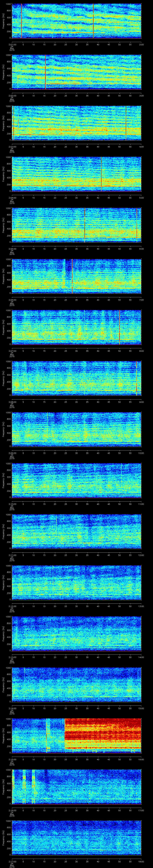Image resolution: width=153 pixels, height=868 pixels.
Task: Click the spectrogram panel starting at 2:13:00
Action: click(x=77, y=633)
